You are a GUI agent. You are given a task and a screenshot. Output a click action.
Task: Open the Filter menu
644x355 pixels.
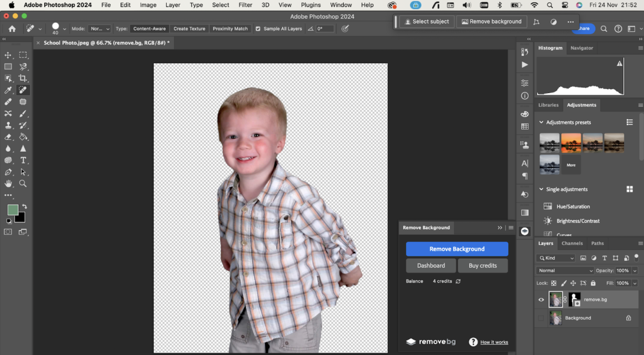click(245, 5)
